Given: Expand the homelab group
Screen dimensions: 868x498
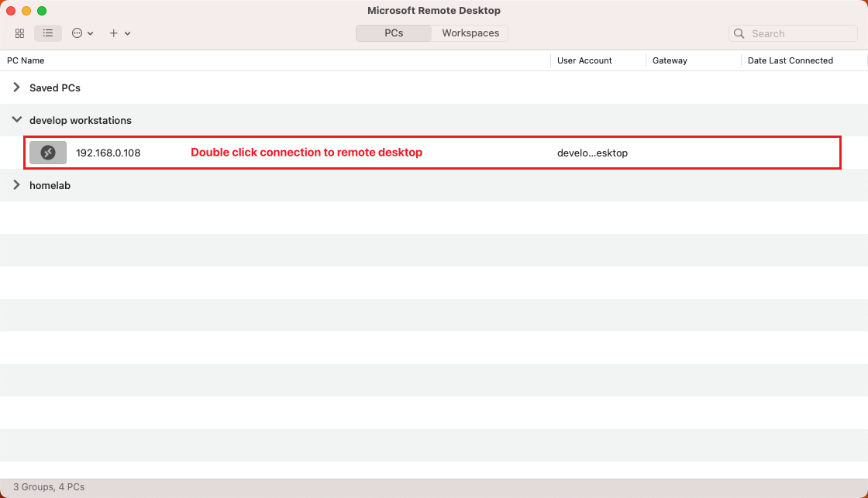Looking at the screenshot, I should (16, 185).
